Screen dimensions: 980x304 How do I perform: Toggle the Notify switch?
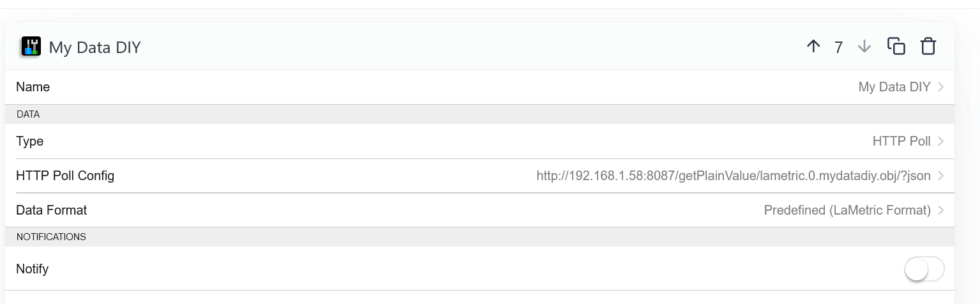point(924,270)
